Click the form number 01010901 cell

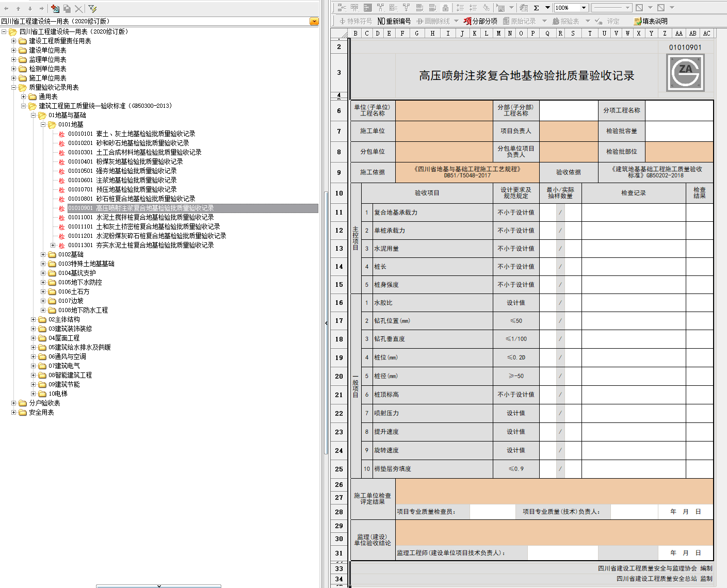click(685, 47)
